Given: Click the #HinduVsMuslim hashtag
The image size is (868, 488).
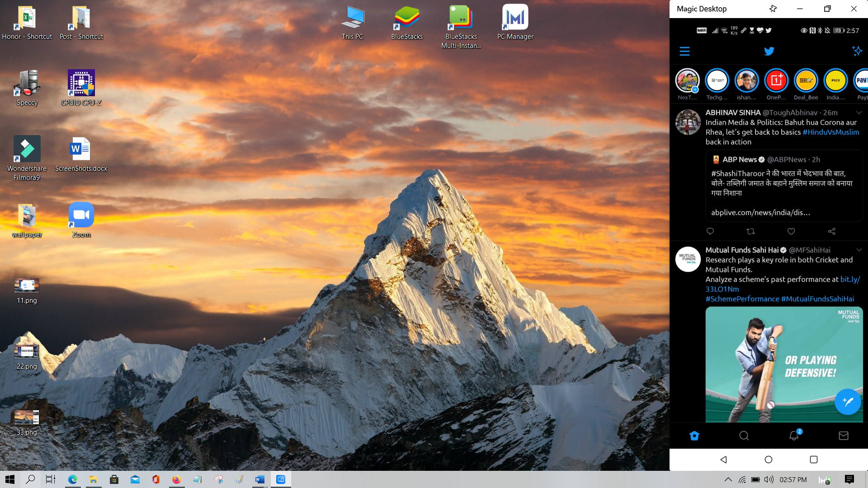Looking at the screenshot, I should 830,132.
